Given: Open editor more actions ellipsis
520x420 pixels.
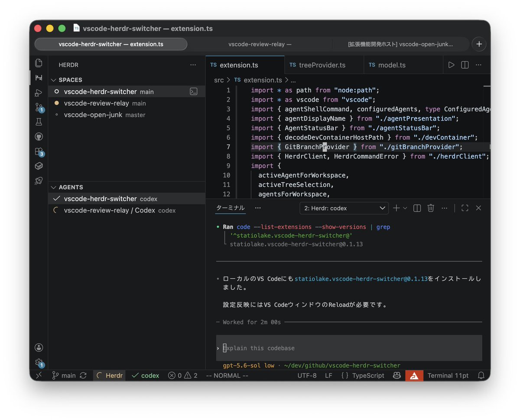Looking at the screenshot, I should coord(478,65).
